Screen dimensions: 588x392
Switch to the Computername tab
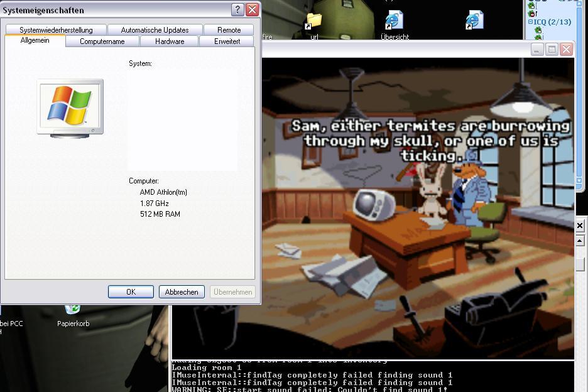pyautogui.click(x=102, y=41)
